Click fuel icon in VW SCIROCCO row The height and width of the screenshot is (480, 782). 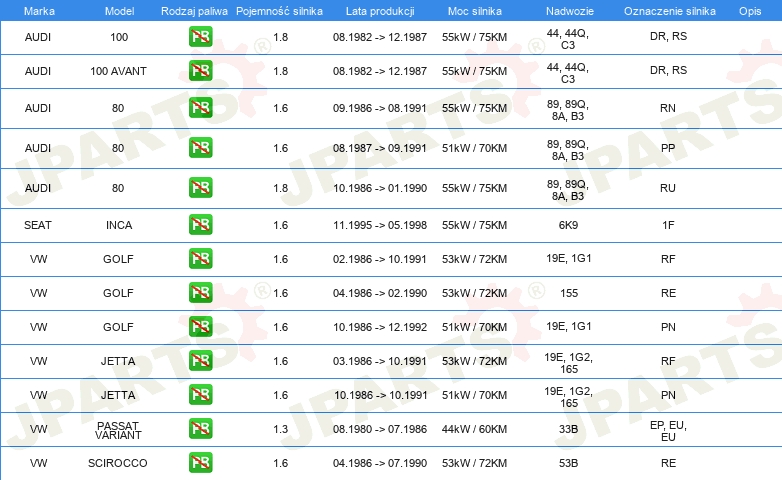[x=200, y=462]
